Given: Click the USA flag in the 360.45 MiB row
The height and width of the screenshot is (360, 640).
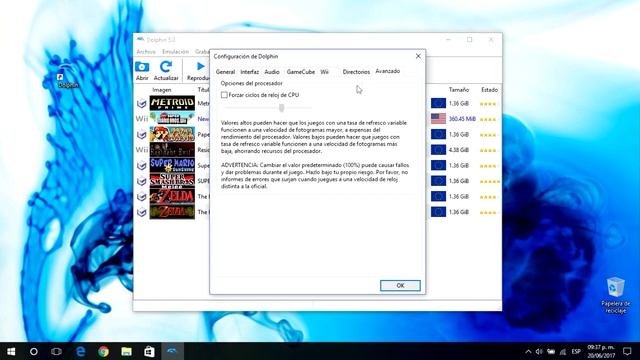Looking at the screenshot, I should click(x=438, y=119).
